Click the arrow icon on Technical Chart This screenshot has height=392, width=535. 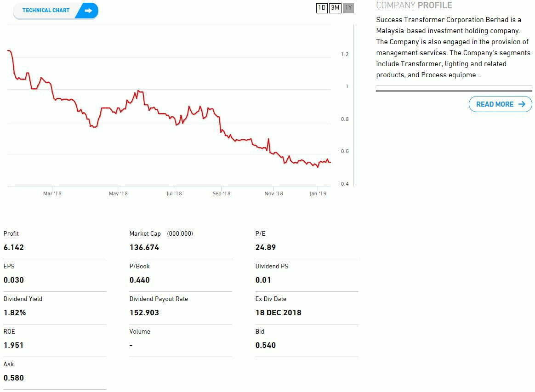(x=88, y=11)
